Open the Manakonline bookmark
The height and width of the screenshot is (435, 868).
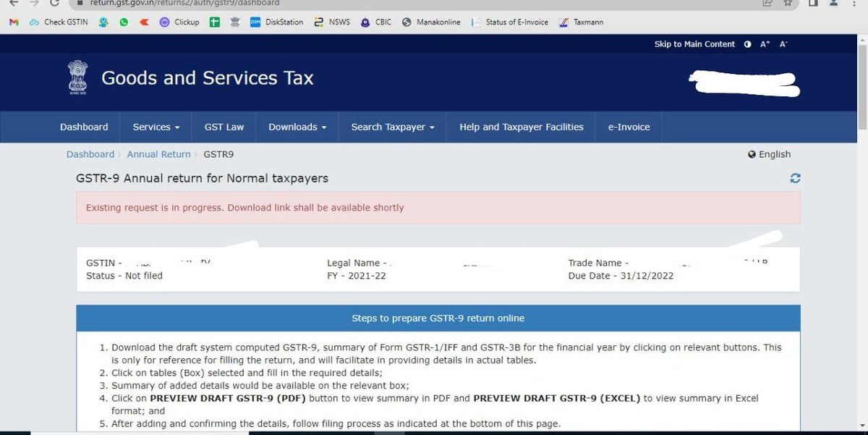431,22
